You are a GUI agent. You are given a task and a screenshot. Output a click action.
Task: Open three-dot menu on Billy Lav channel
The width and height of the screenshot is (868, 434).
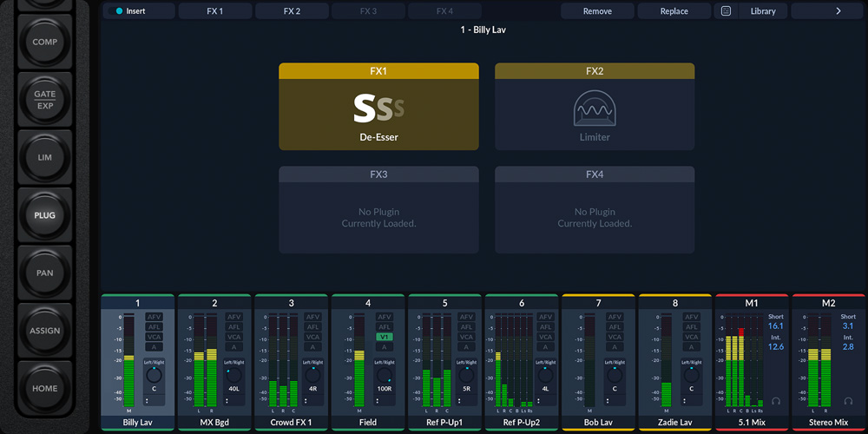147,400
